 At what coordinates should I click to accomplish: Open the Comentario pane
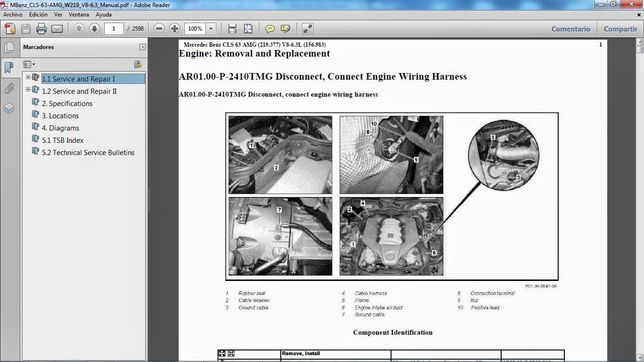(571, 29)
